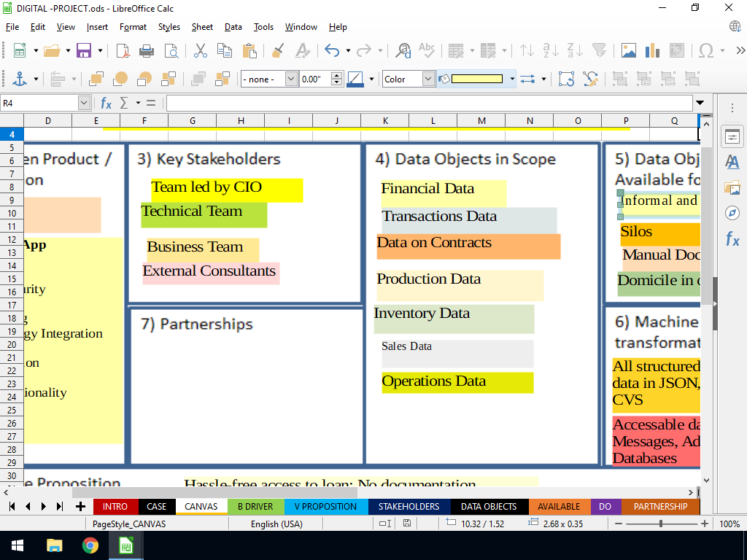Click column header K
The width and height of the screenshot is (747, 560).
(x=385, y=121)
